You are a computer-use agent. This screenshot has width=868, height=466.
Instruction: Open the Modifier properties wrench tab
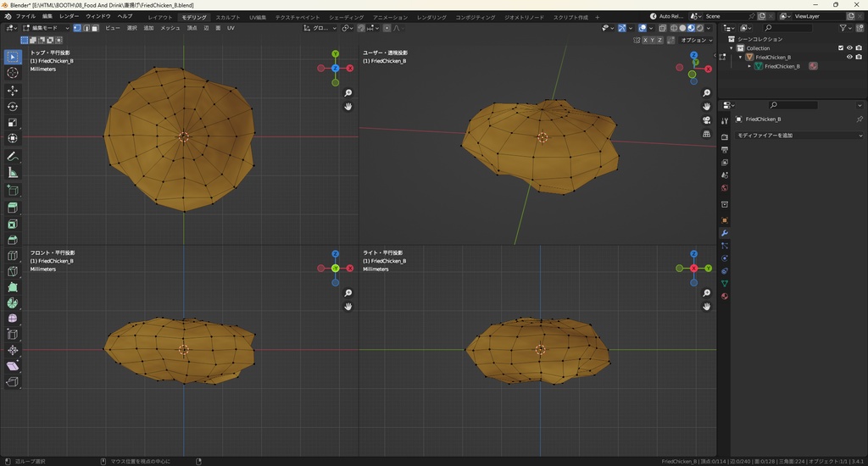tap(725, 233)
